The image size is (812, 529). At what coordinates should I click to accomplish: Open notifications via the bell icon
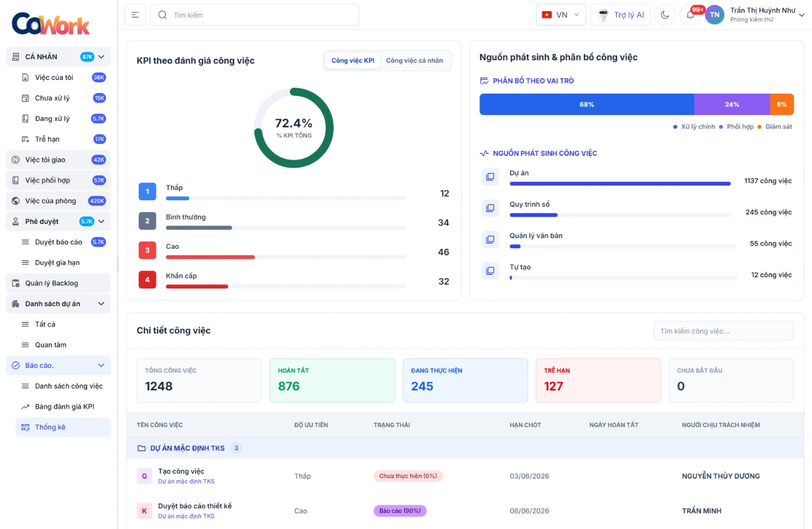pyautogui.click(x=690, y=15)
